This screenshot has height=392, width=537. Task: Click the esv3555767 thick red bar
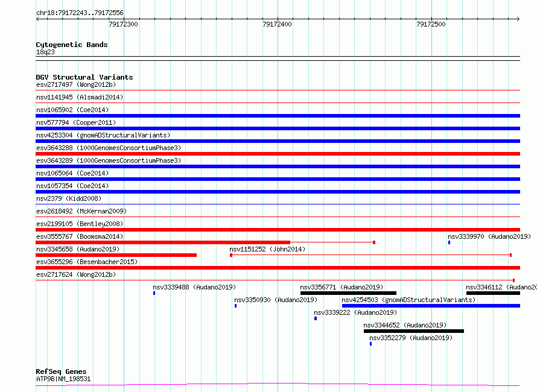tap(163, 242)
